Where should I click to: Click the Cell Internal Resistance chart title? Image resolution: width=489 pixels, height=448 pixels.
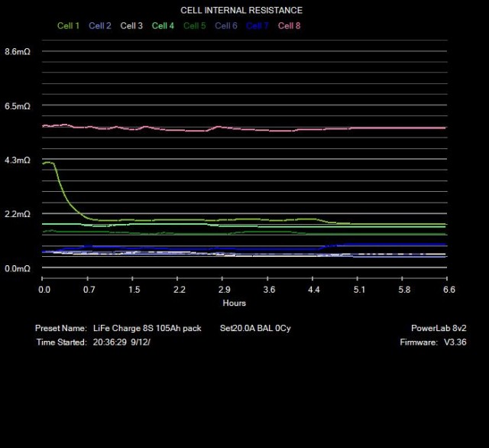(x=241, y=11)
